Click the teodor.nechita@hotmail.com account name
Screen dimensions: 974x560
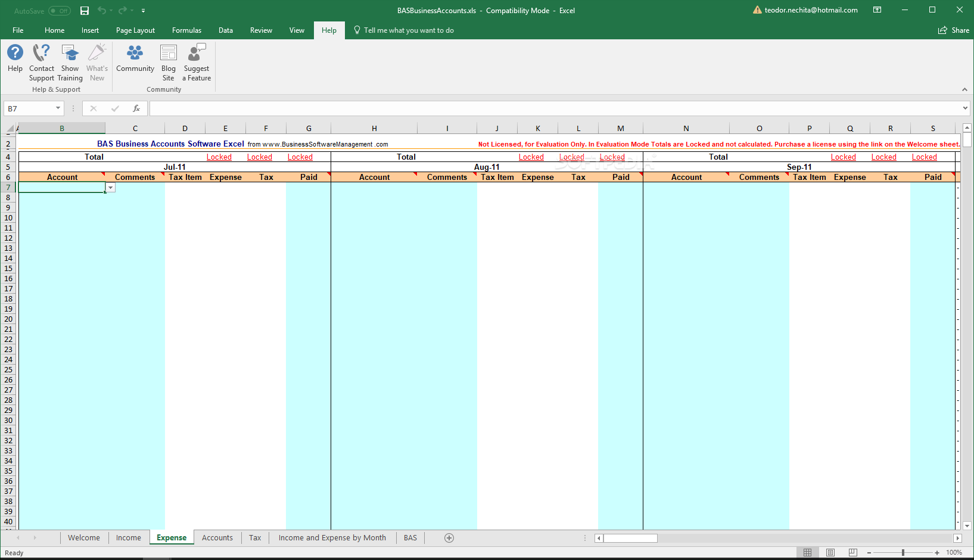811,10
